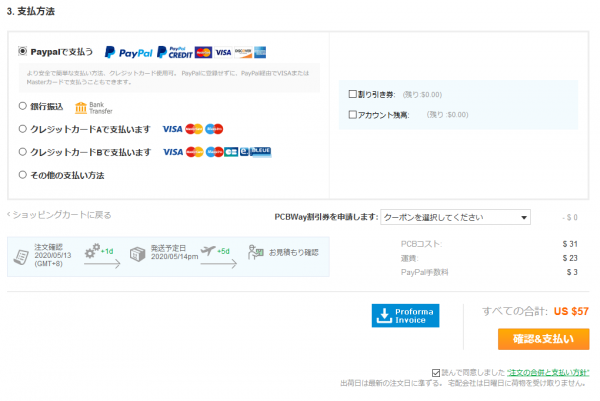The width and height of the screenshot is (600, 401).
Task: Uncheck the agreement terms checkbox
Action: (435, 371)
